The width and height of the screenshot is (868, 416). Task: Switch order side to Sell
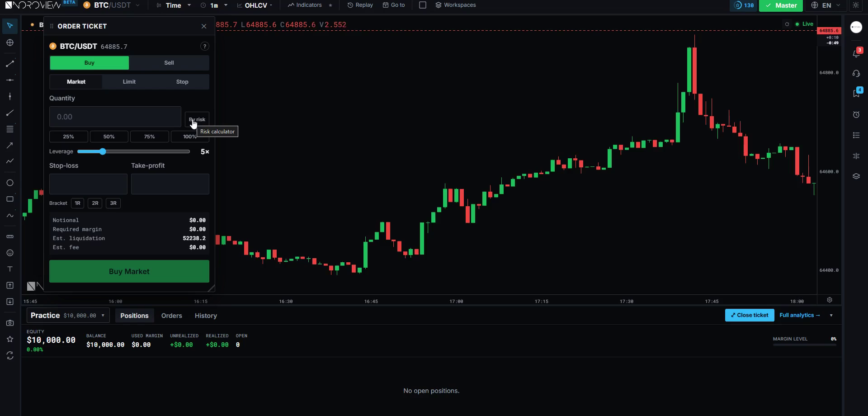[x=169, y=63]
